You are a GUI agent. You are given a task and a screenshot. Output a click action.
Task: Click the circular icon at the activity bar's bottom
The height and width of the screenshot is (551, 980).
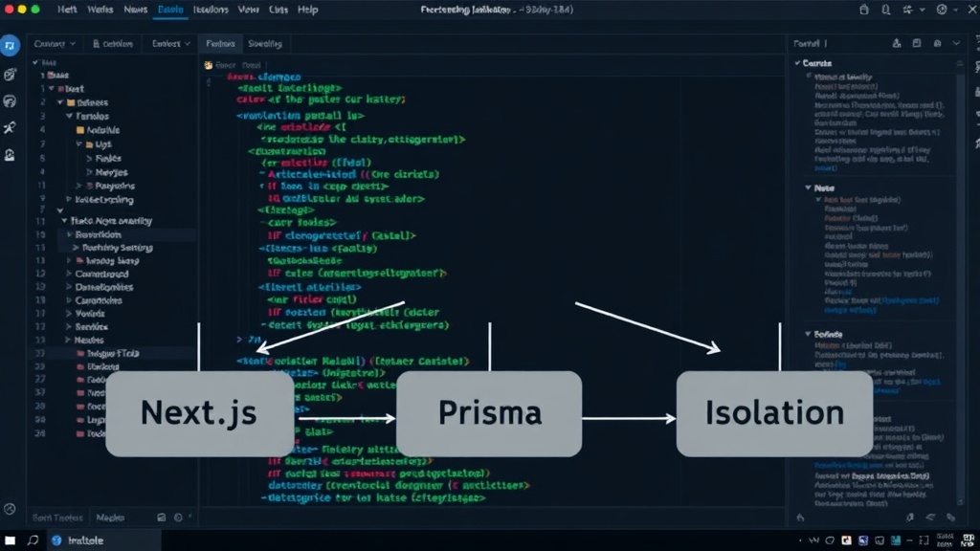(10, 509)
